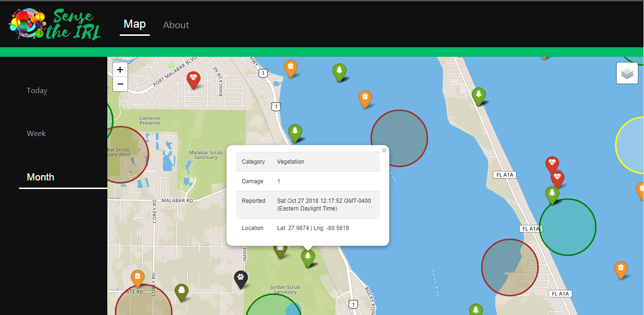
Task: Select lower of two adjacent red heart markers
Action: pyautogui.click(x=557, y=179)
